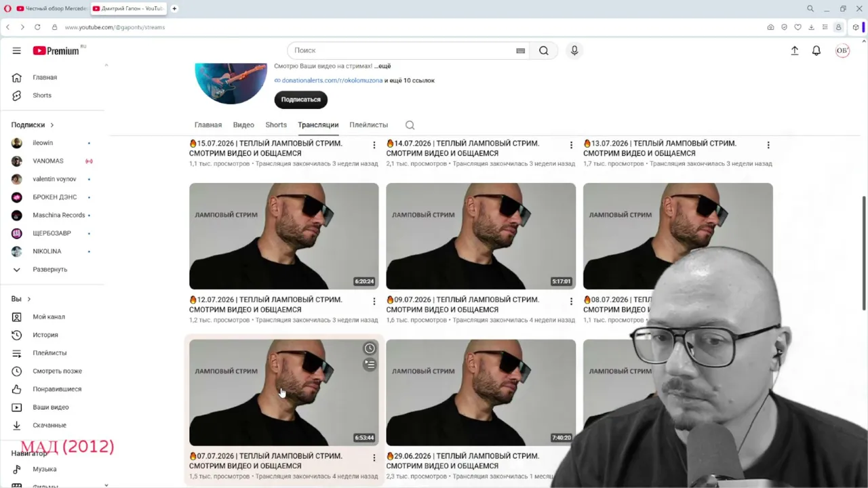Click the browser address bar URL
Image resolution: width=868 pixels, height=488 pixels.
tap(115, 27)
